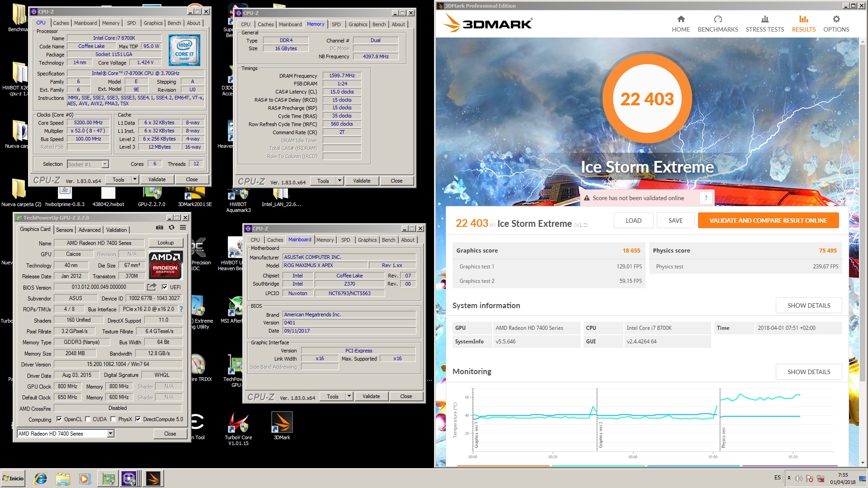Open the GPU-Z hamburger menu

(183, 227)
